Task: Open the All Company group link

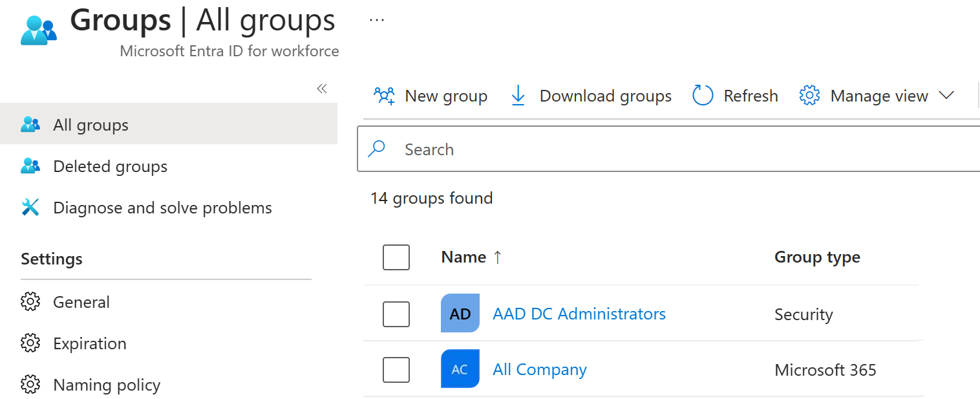Action: (x=539, y=369)
